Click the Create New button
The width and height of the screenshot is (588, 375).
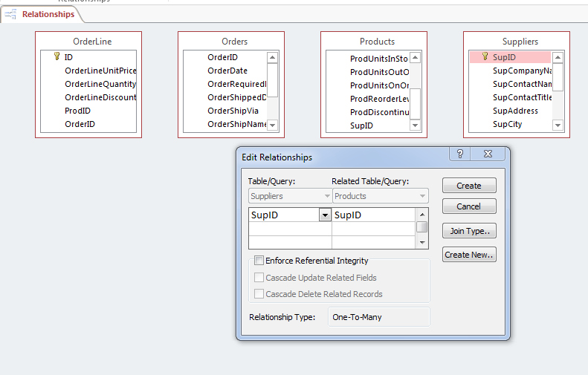pos(468,255)
